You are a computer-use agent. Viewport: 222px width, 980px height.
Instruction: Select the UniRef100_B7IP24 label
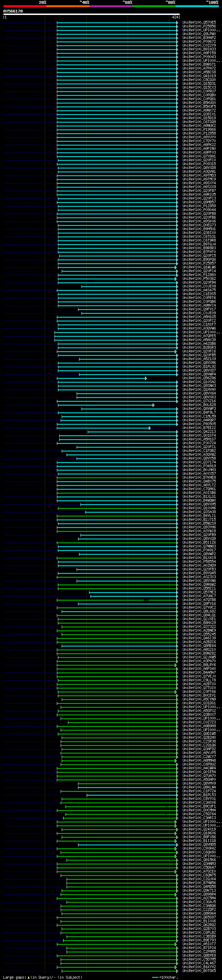pos(199,948)
